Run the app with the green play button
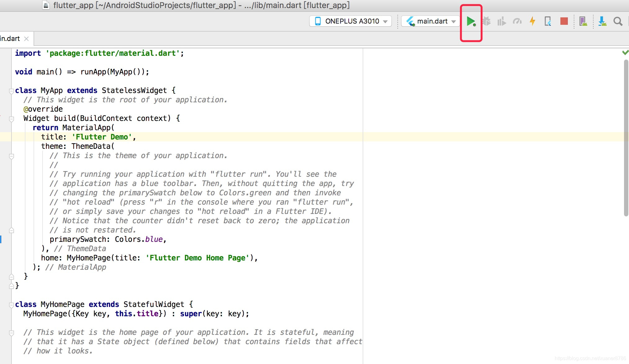The height and width of the screenshot is (364, 629). point(471,21)
